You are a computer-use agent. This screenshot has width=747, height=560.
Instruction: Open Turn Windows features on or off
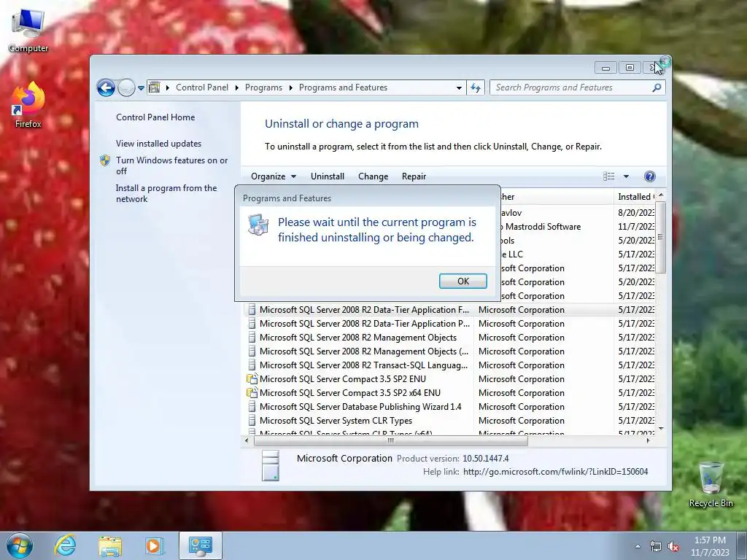(x=172, y=166)
